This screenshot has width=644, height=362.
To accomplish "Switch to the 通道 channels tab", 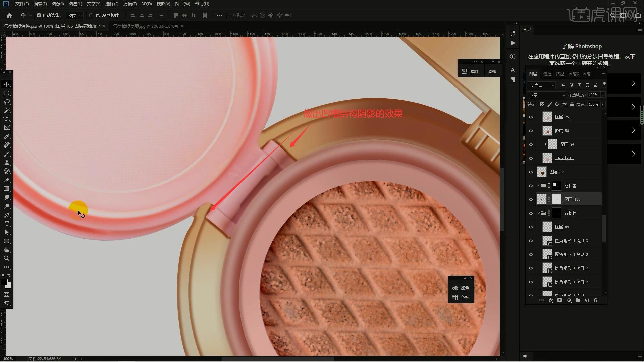I will click(x=547, y=74).
